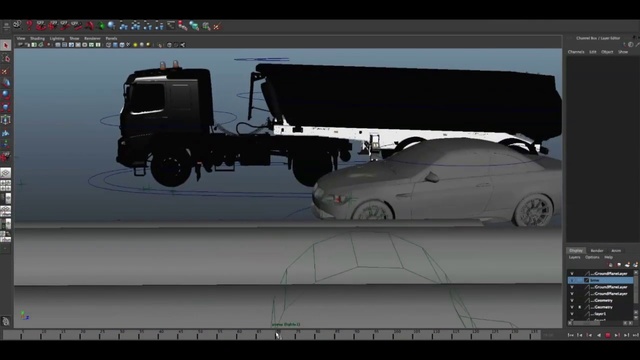Select the Move tool
This screenshot has width=640, height=360.
click(6, 83)
